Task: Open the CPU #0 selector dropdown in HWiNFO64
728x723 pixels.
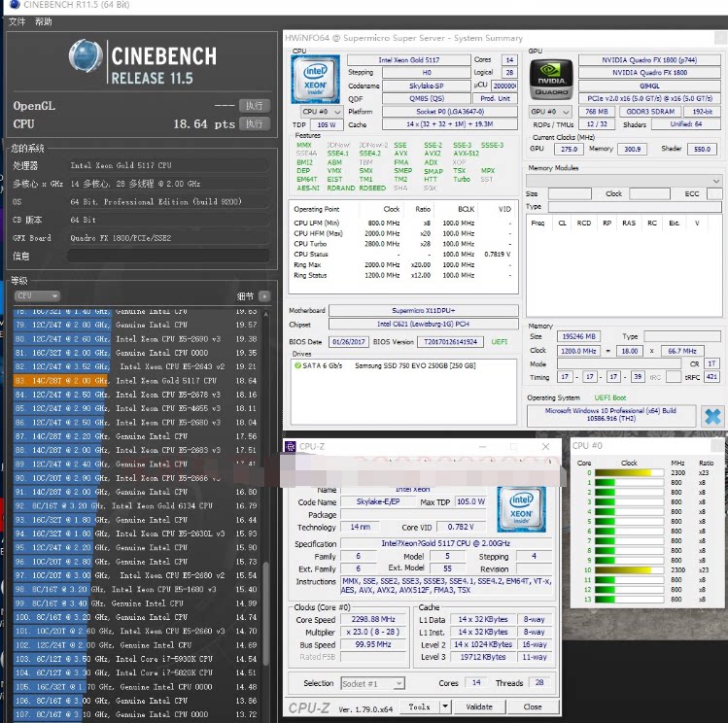Action: (322, 112)
